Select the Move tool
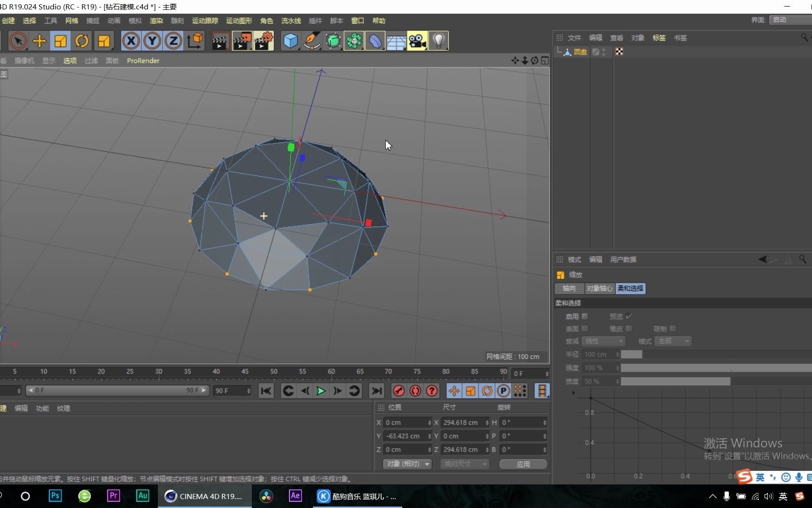Image resolution: width=812 pixels, height=508 pixels. point(39,41)
